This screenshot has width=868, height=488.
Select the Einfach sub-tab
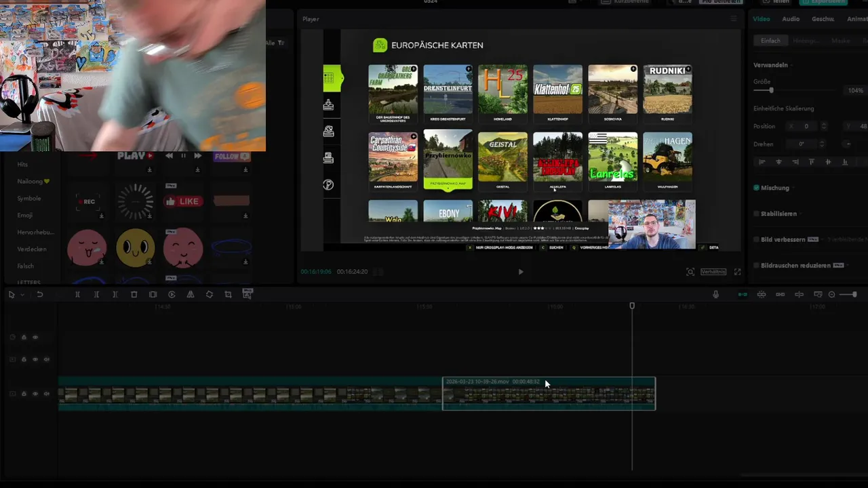coord(770,41)
